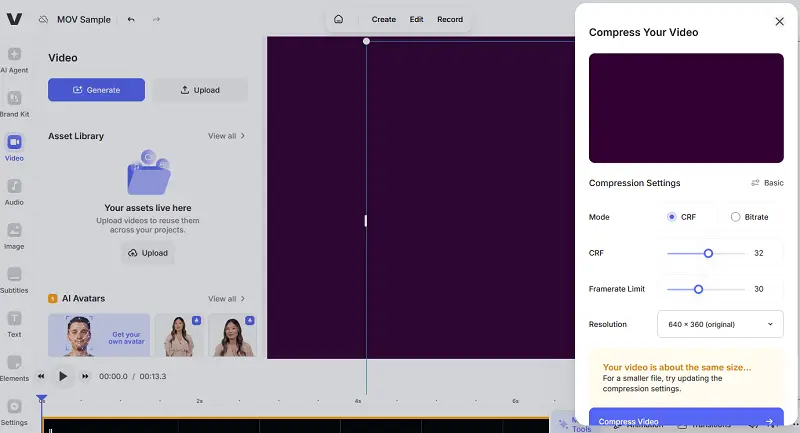Click the folder illustration in Asset Library
This screenshot has width=800, height=433.
148,172
